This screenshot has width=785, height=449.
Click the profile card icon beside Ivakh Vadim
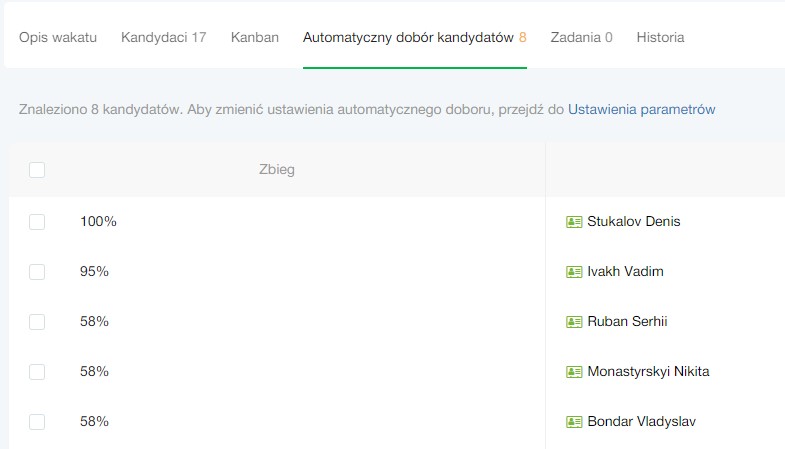pyautogui.click(x=574, y=272)
